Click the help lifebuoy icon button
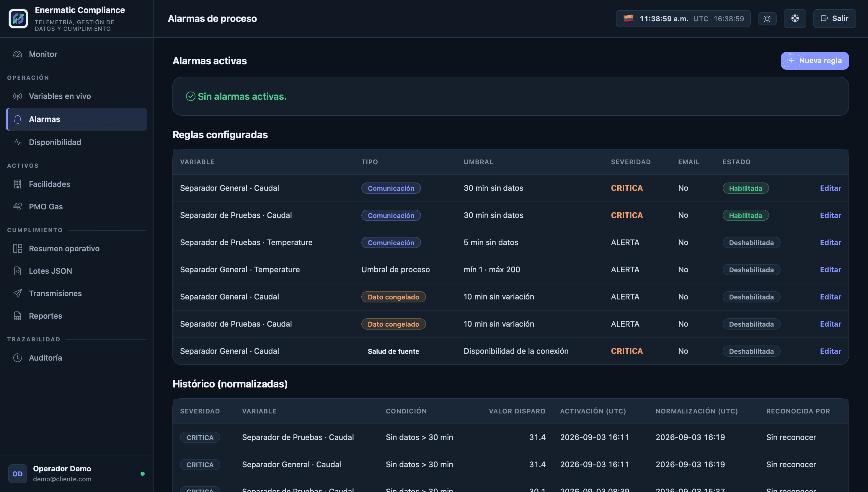868x492 pixels. point(795,19)
